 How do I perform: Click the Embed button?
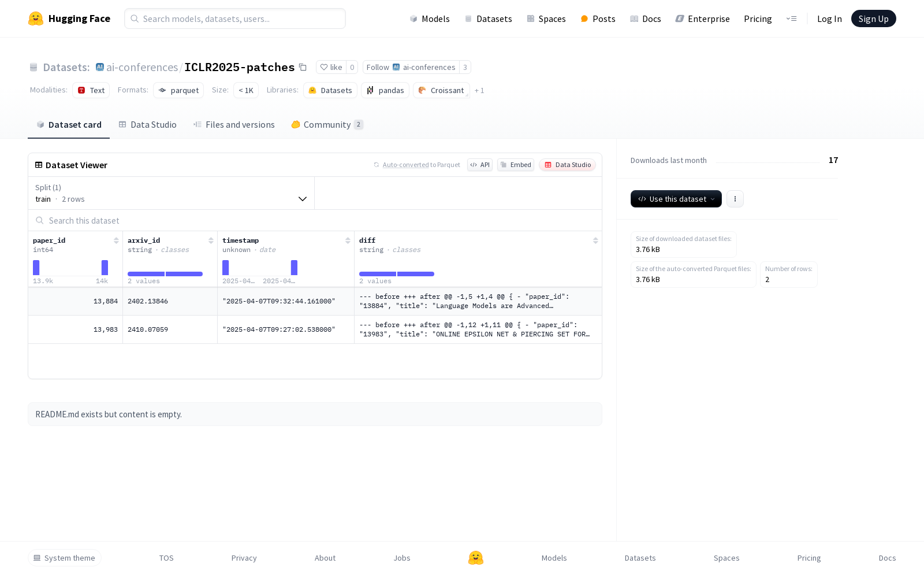point(516,165)
